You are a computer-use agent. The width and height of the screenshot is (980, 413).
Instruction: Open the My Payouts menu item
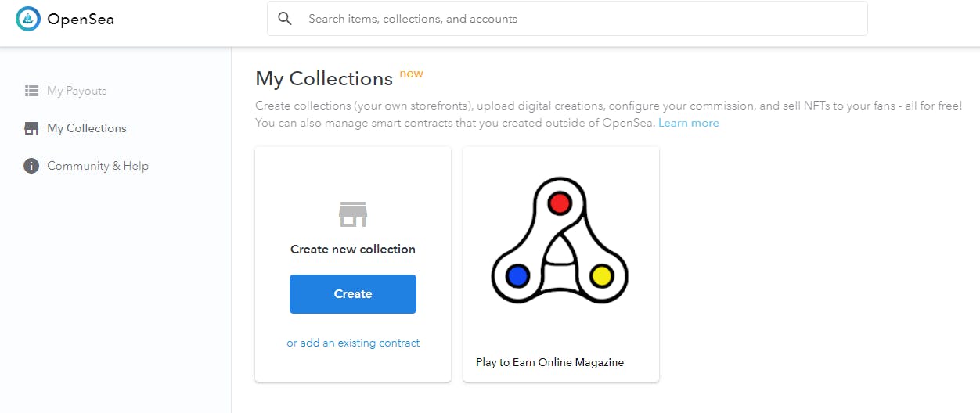point(77,91)
